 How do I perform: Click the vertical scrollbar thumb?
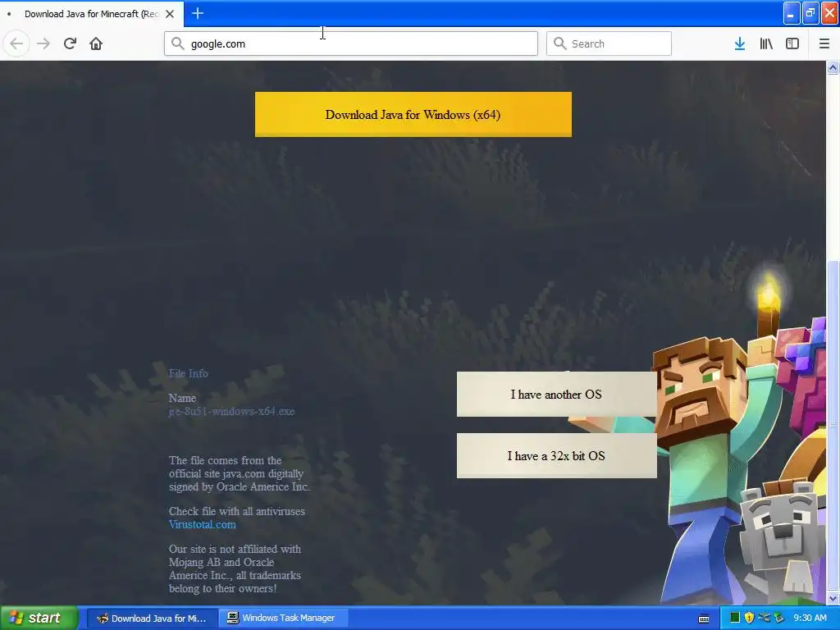[833, 425]
